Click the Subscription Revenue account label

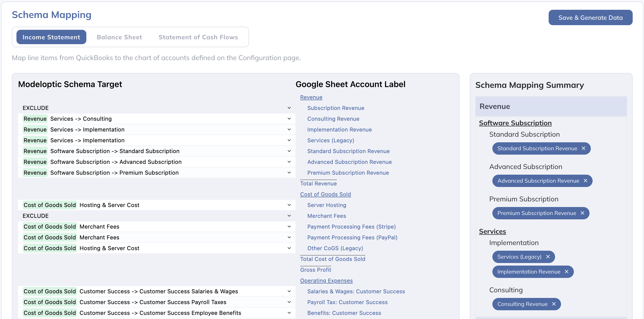click(x=336, y=108)
